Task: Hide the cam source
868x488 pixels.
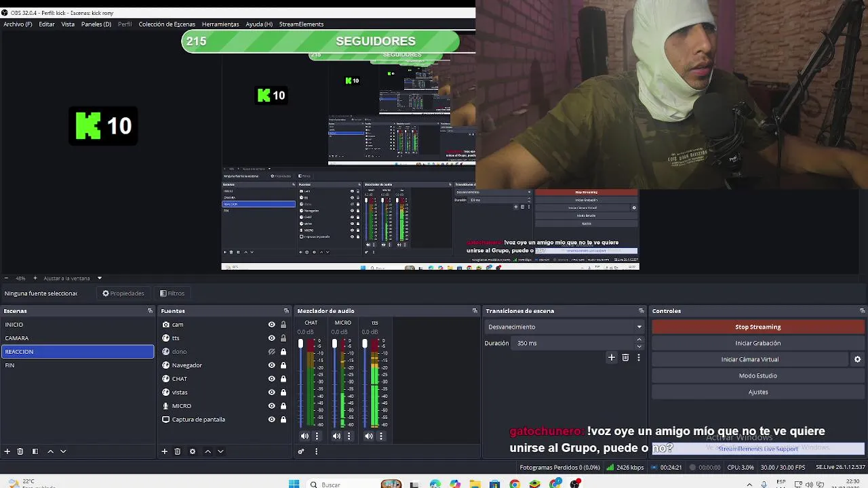Action: [x=271, y=325]
